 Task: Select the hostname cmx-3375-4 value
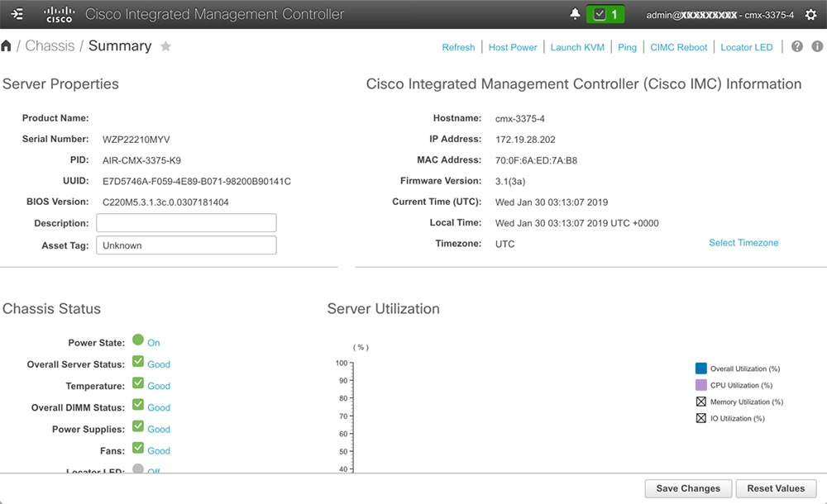coord(520,119)
